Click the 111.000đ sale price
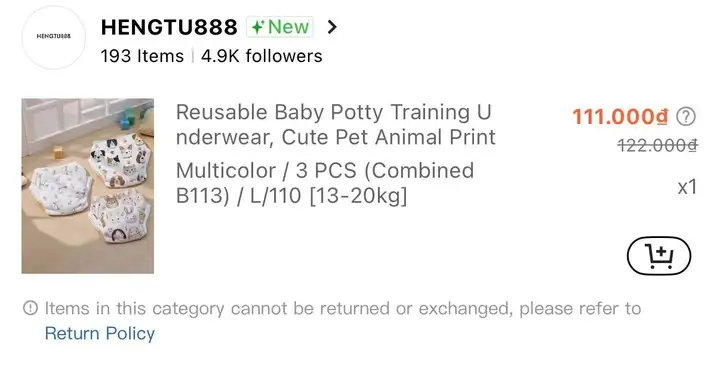Screen dimensions: 720x371 click(620, 117)
